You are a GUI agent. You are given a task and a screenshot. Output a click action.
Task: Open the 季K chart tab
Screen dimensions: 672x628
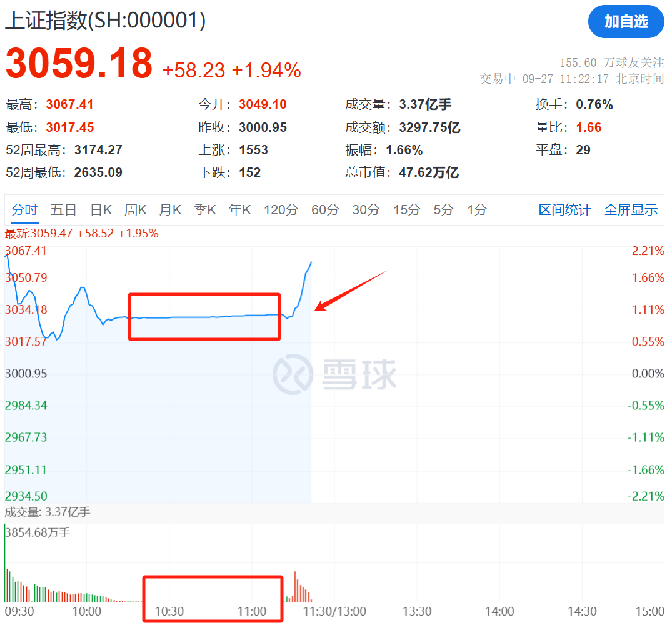205,210
